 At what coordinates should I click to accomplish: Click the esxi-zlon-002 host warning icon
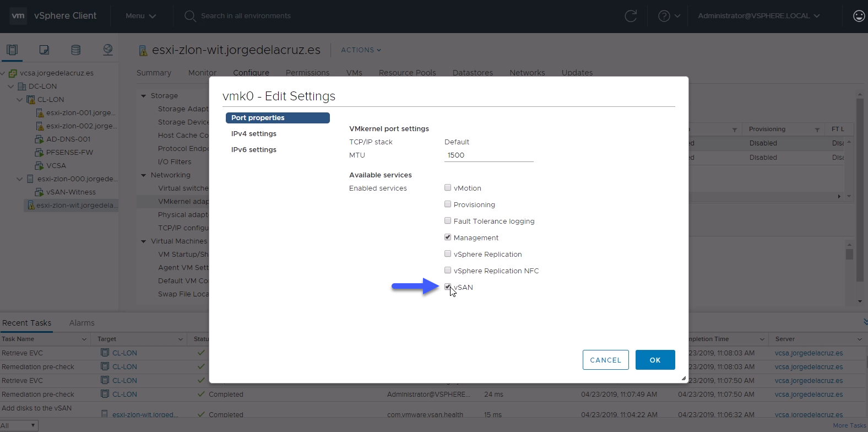(40, 126)
